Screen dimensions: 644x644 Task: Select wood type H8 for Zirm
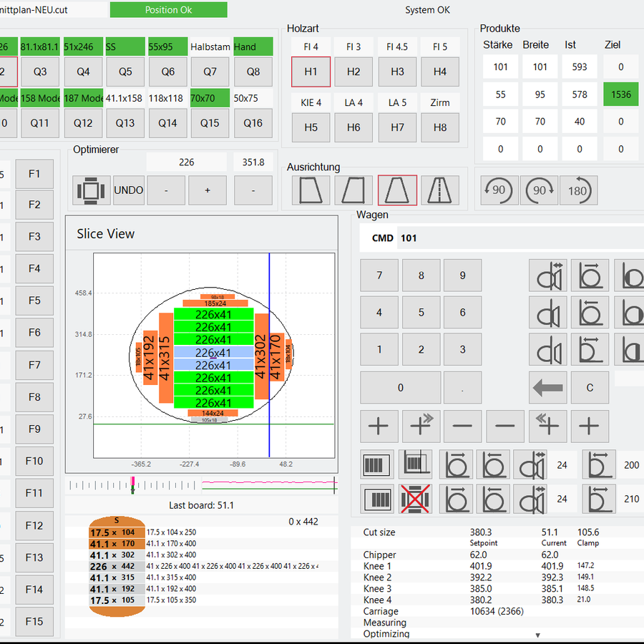pyautogui.click(x=440, y=127)
